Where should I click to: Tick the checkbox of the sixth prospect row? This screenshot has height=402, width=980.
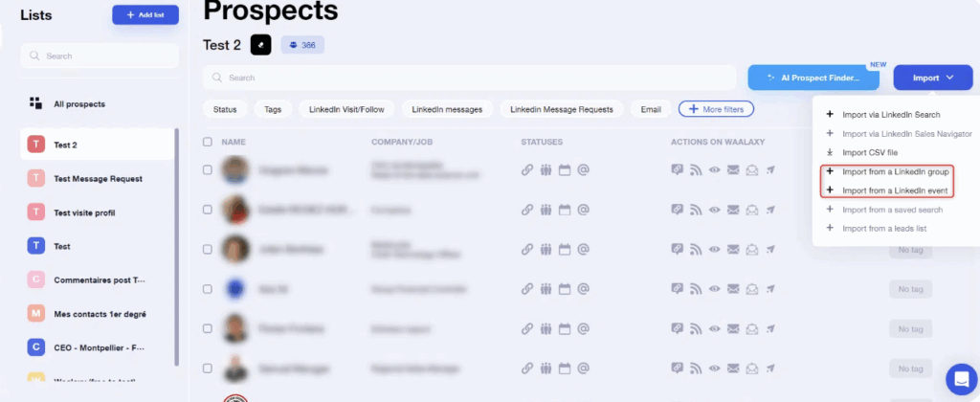pyautogui.click(x=208, y=368)
